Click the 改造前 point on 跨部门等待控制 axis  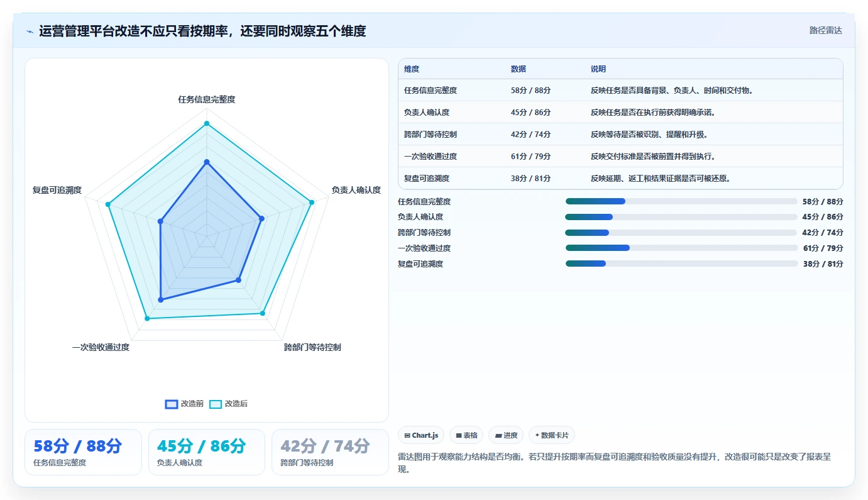pyautogui.click(x=238, y=280)
